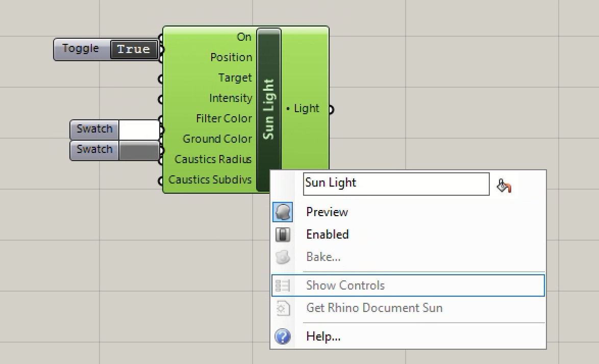Open the Help... menu entry

[323, 336]
